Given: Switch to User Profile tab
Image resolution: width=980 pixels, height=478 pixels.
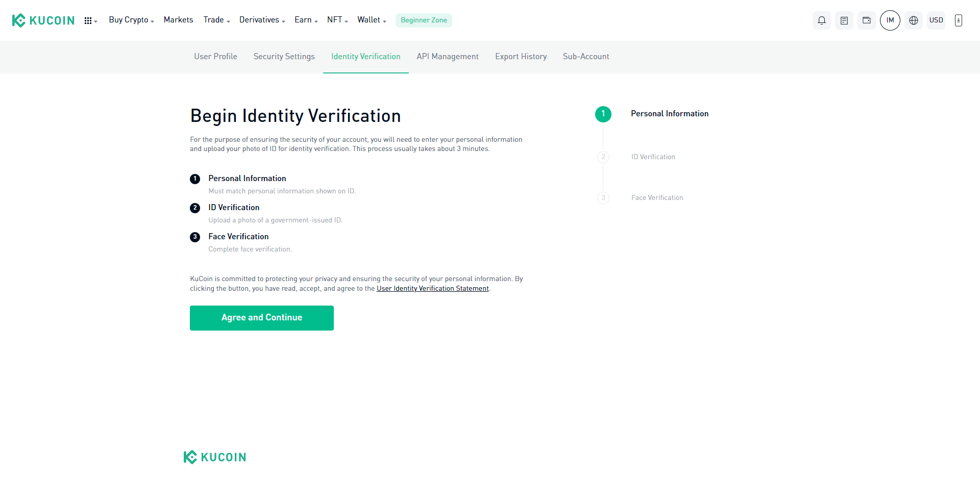Looking at the screenshot, I should 215,57.
